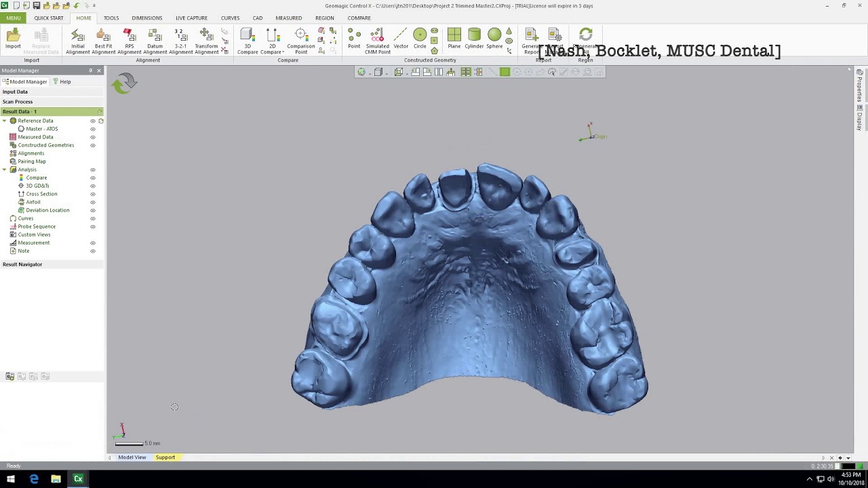Open the MENU tab
The width and height of the screenshot is (868, 488).
point(14,18)
